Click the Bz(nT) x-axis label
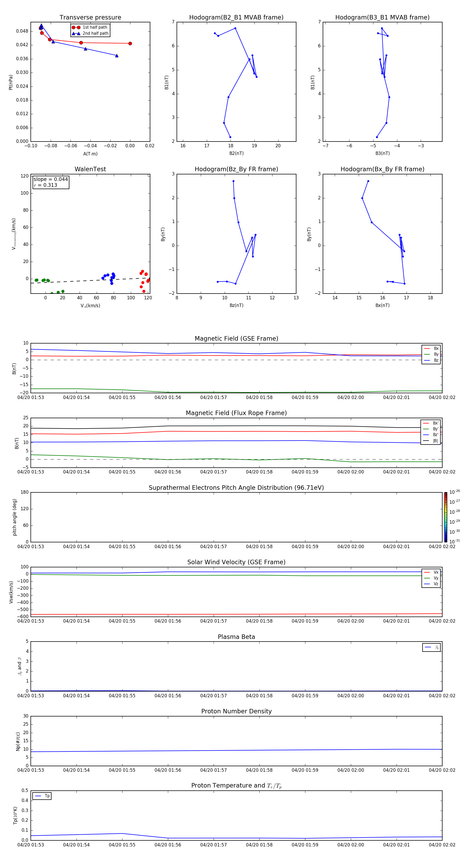This screenshot has height=868, width=473. 236,305
